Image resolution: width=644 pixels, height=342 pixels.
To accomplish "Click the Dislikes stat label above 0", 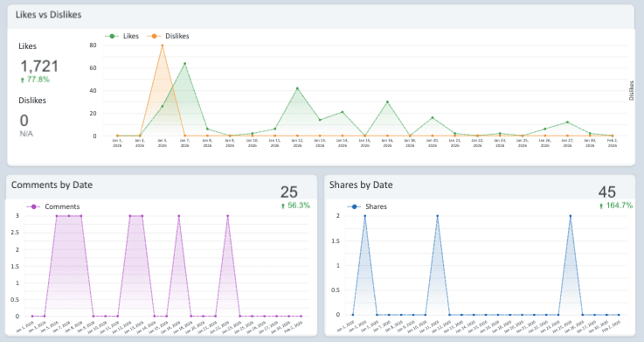I will pos(32,101).
